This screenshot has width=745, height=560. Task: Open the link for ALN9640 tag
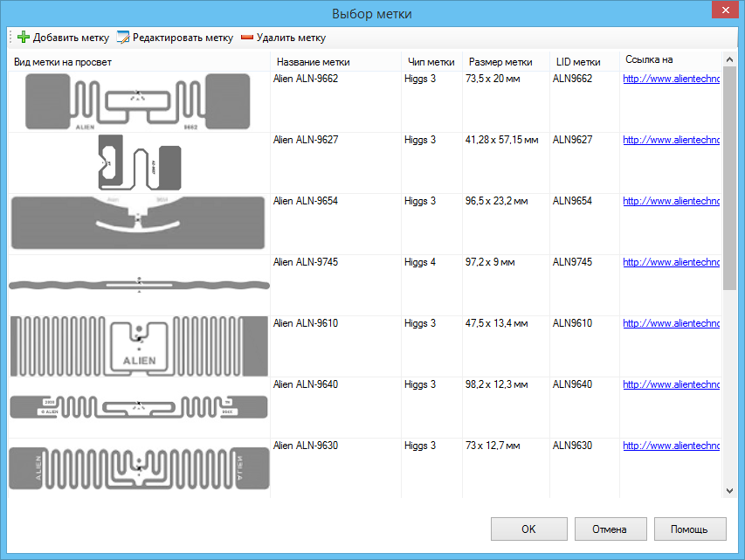tap(671, 384)
